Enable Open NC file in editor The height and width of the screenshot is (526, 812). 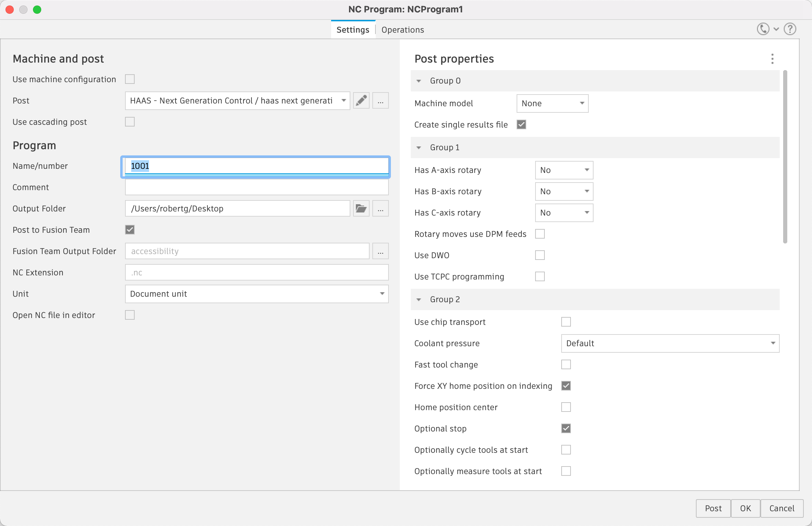pos(130,315)
